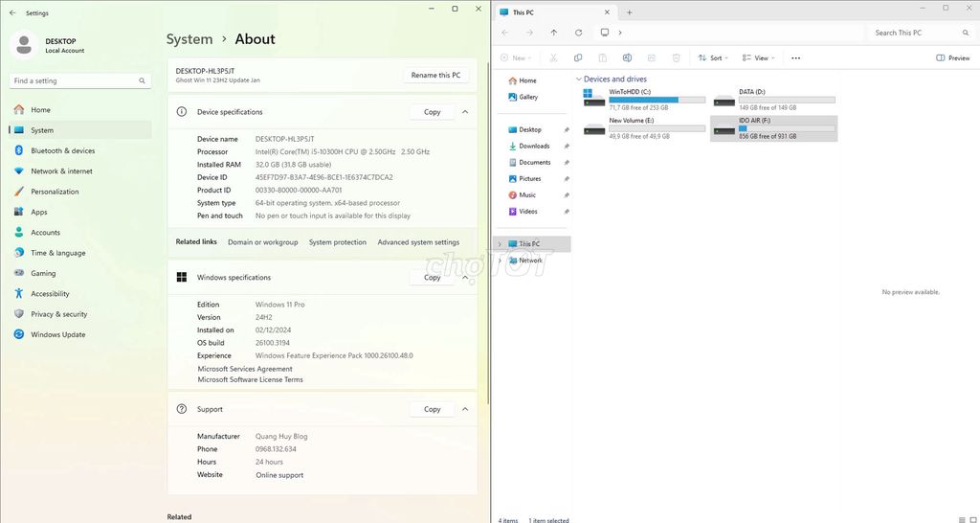Open the New dropdown in File Explorer
The width and height of the screenshot is (980, 523).
tap(516, 57)
